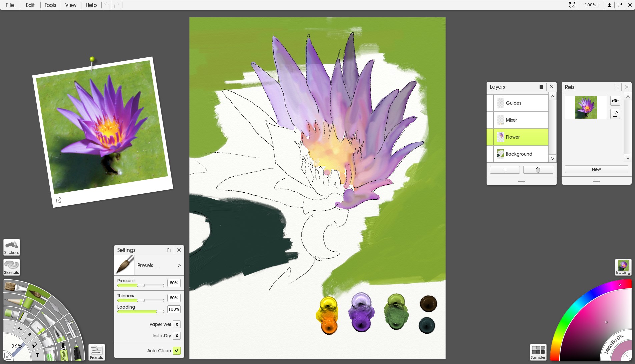
Task: Click New in the Refs panel
Action: tap(596, 169)
